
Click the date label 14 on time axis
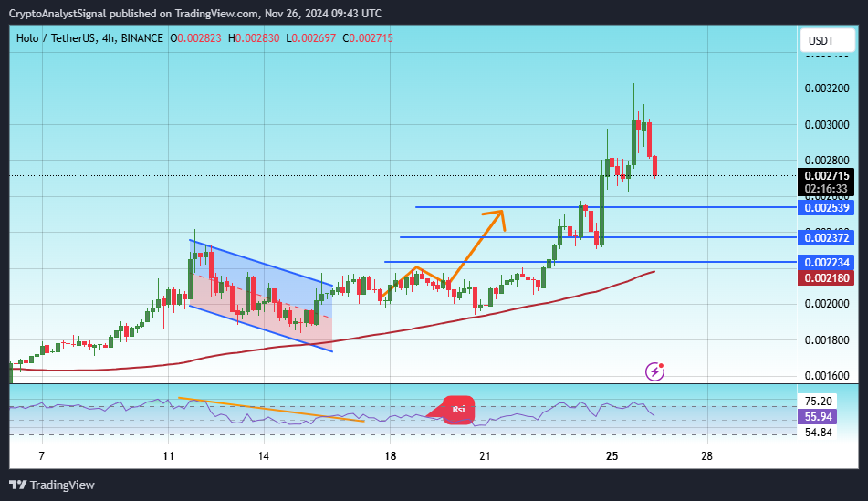pos(264,456)
